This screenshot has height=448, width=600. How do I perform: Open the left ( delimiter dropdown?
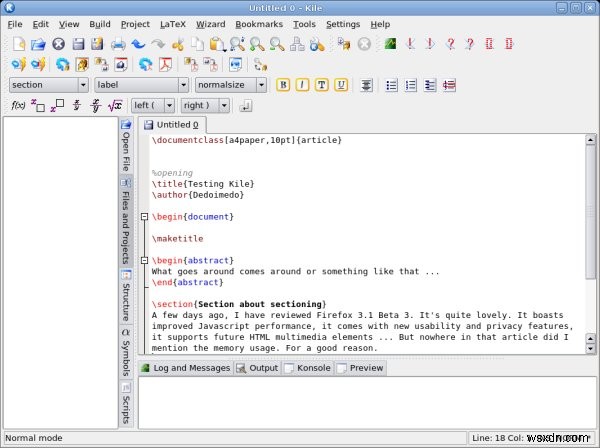point(153,105)
